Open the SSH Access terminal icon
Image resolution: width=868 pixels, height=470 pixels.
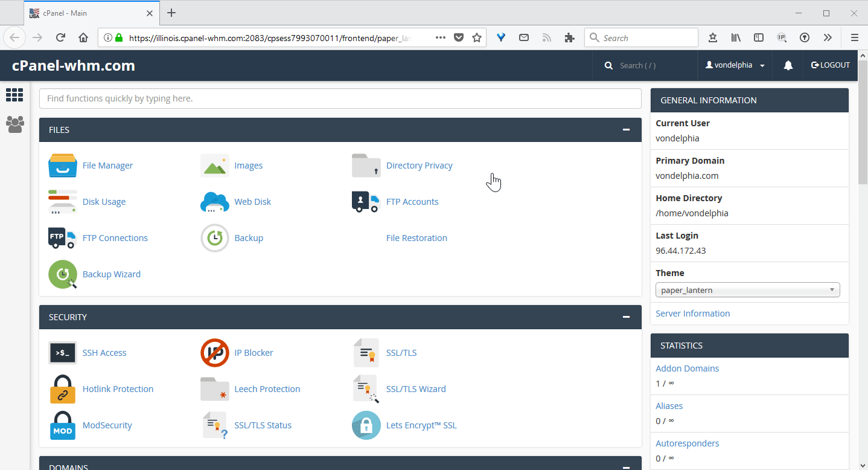coord(63,353)
